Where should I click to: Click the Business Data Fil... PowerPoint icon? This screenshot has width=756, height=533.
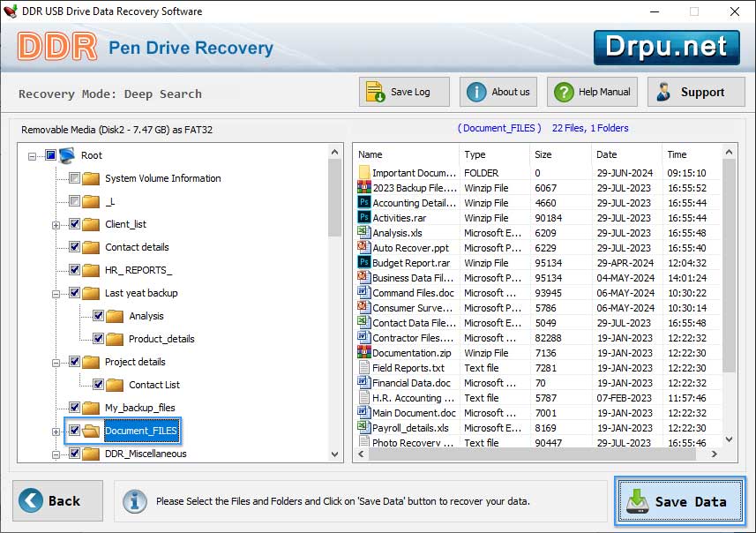click(363, 277)
